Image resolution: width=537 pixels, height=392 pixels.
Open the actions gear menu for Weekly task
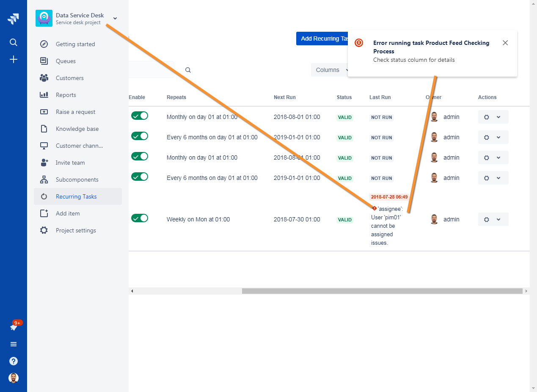click(493, 219)
